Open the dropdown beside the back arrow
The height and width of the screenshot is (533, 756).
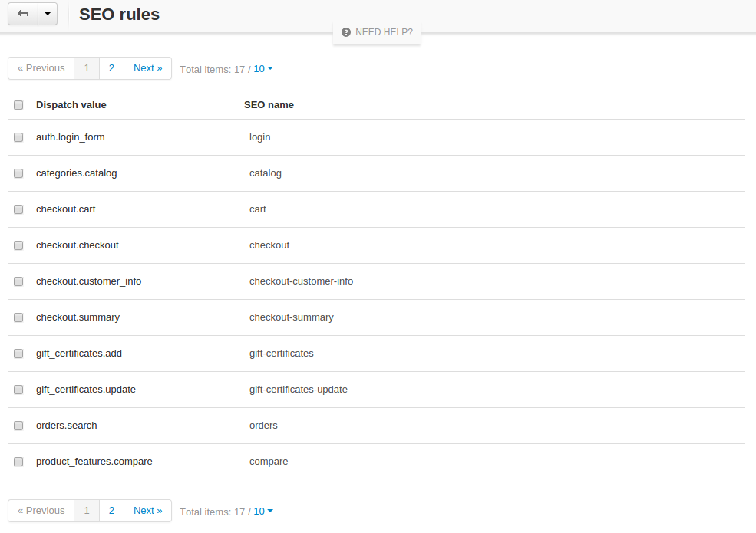point(48,14)
